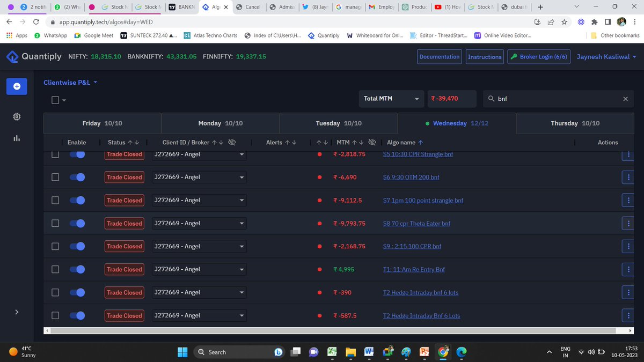
Task: Sort by MTM column arrows
Action: [358, 143]
